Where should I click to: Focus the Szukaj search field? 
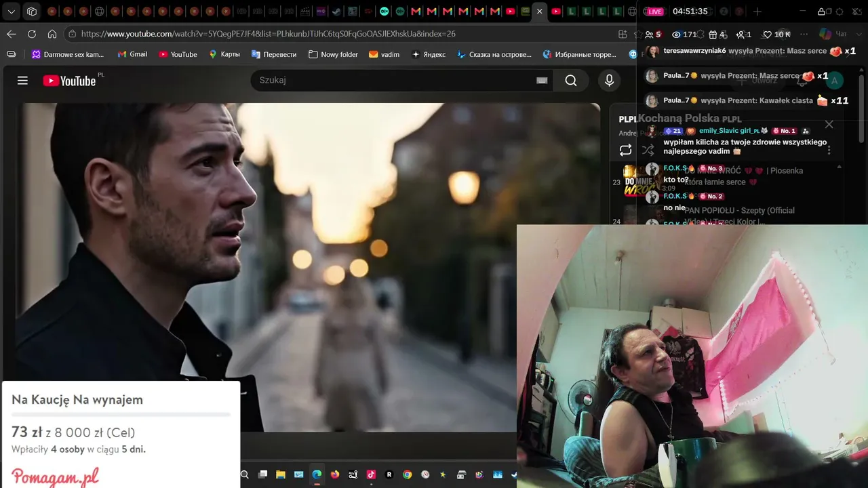(400, 81)
